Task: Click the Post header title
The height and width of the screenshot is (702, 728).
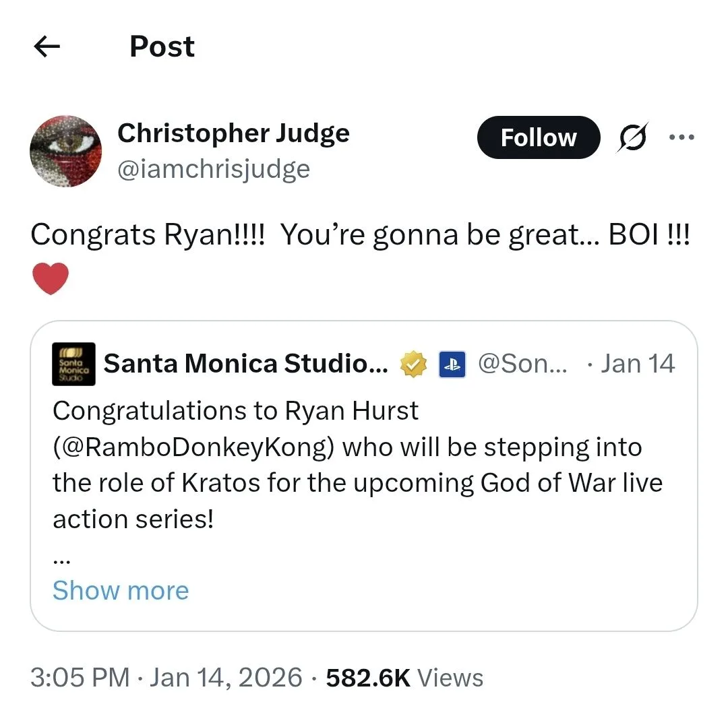Action: click(162, 46)
